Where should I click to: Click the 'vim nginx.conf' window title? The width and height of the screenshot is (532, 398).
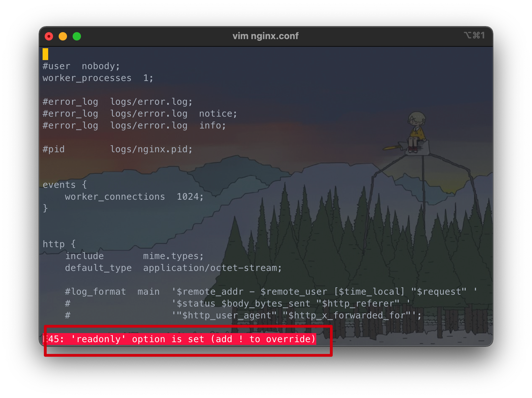point(266,36)
